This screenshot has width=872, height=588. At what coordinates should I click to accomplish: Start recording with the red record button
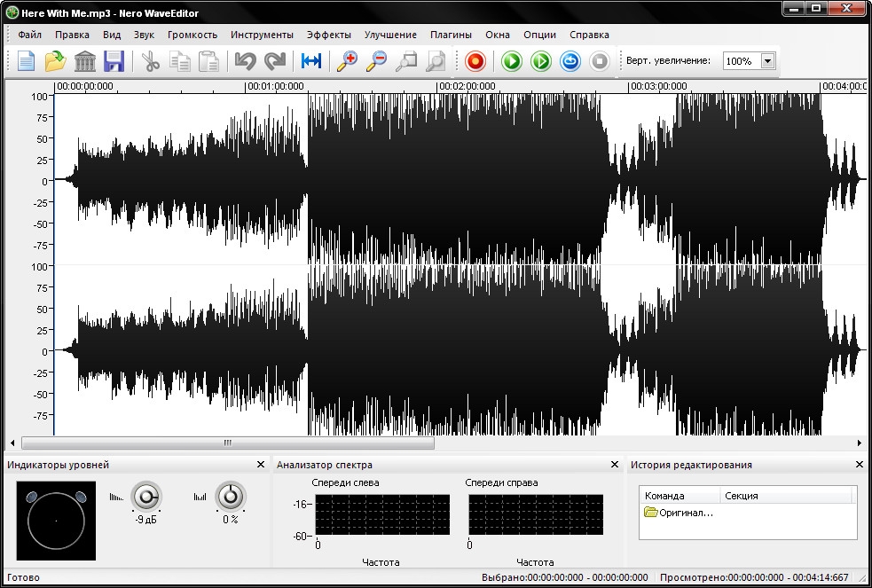tap(476, 61)
